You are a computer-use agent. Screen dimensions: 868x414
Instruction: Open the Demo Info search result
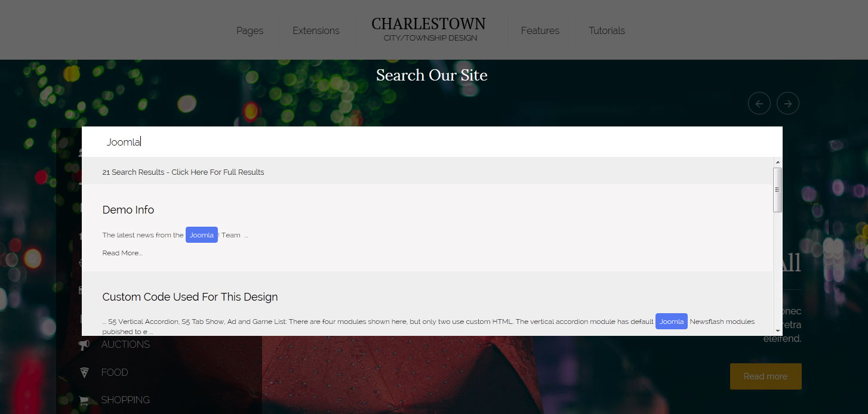coord(128,210)
